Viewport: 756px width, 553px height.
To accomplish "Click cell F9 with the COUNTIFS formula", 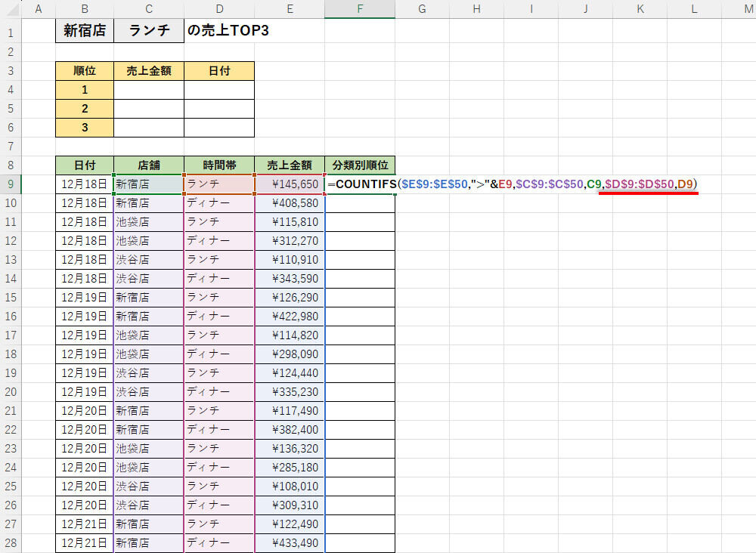I will coord(359,184).
